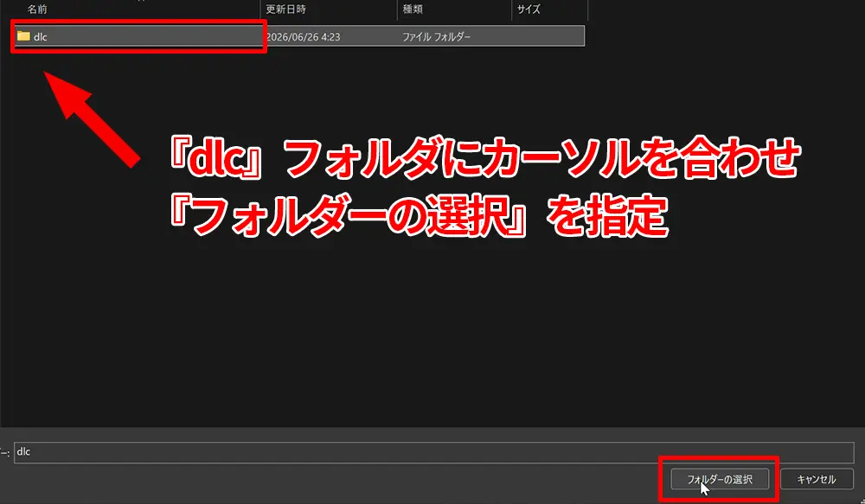
Task: Sort by サイズ column header
Action: [x=529, y=10]
